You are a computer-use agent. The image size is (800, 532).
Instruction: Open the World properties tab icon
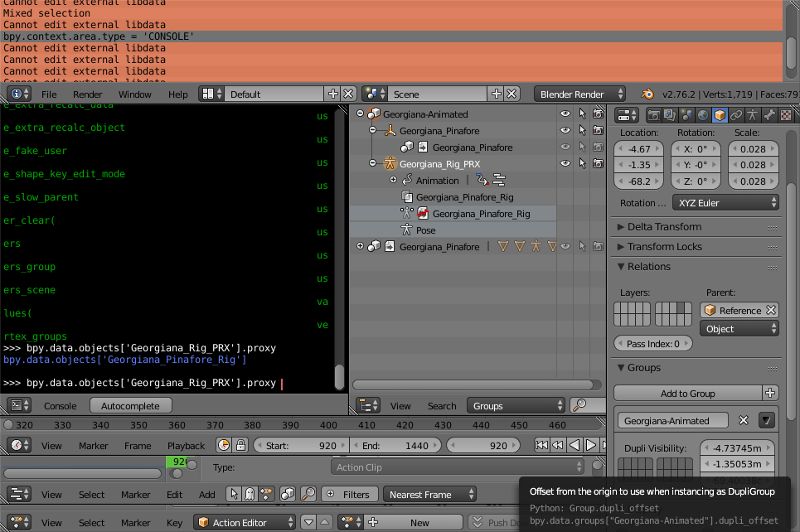(702, 115)
